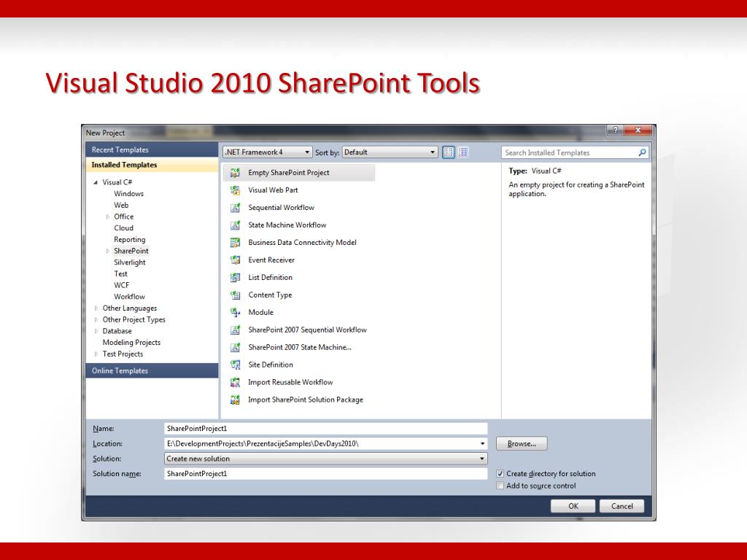Screen dimensions: 747x560
Task: Open the Sort by Default dropdown
Action: click(x=390, y=152)
